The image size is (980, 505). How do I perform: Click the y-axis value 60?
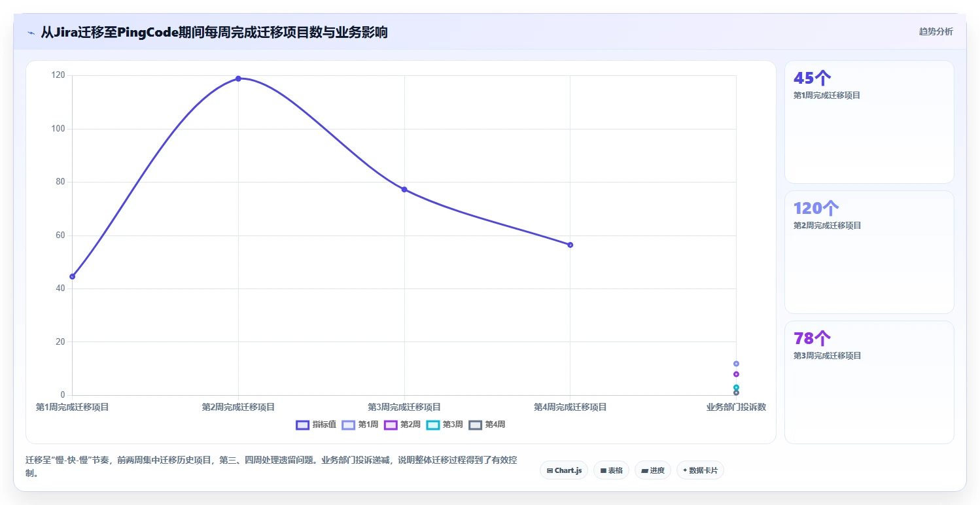pos(60,235)
